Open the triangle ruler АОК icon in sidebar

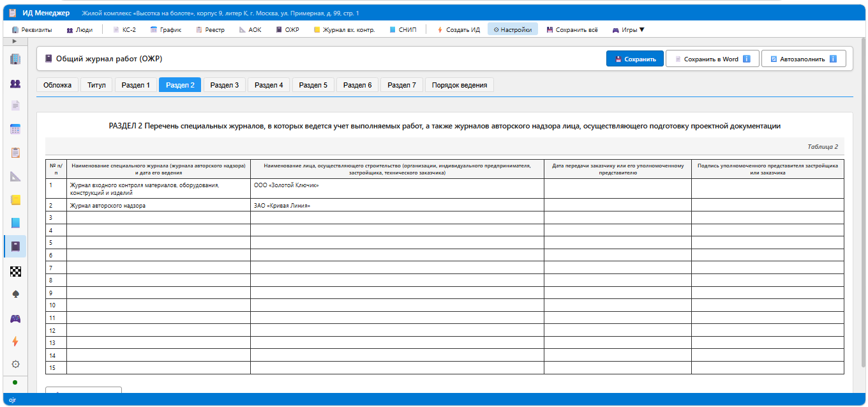tap(15, 176)
